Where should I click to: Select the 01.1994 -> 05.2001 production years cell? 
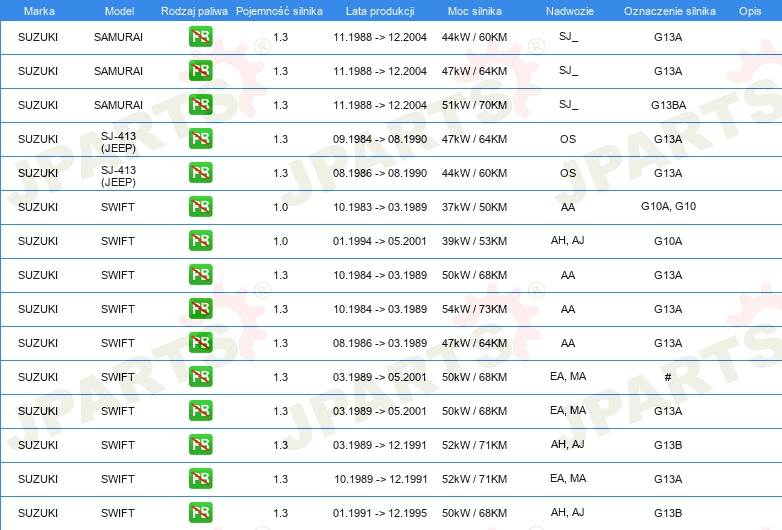[380, 241]
